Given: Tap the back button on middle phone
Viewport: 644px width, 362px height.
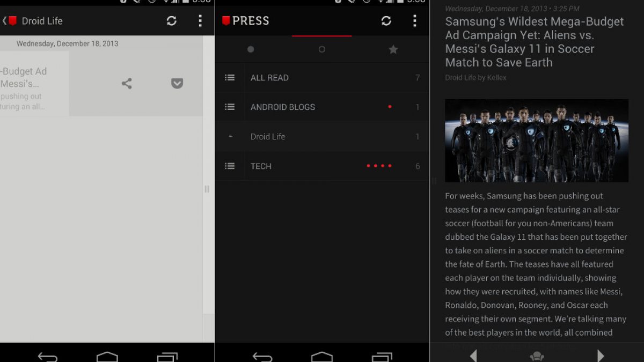Looking at the screenshot, I should point(262,357).
